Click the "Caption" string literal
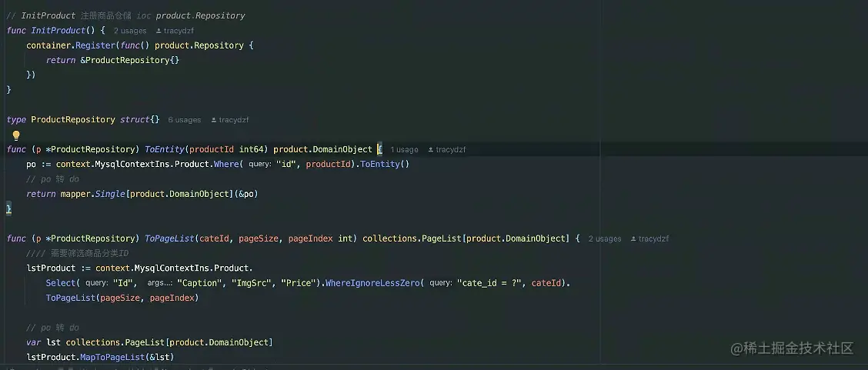The height and width of the screenshot is (370, 868). click(x=199, y=283)
